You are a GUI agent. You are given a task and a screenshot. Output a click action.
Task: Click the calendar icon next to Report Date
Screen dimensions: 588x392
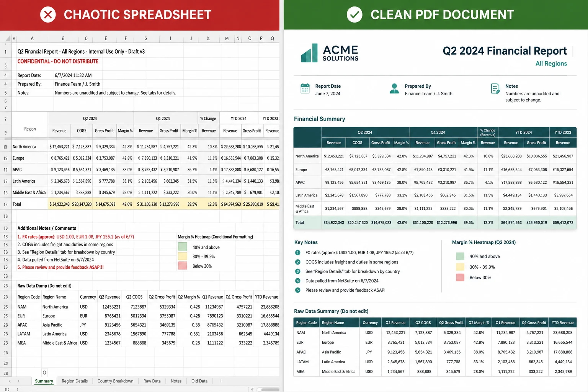[305, 88]
